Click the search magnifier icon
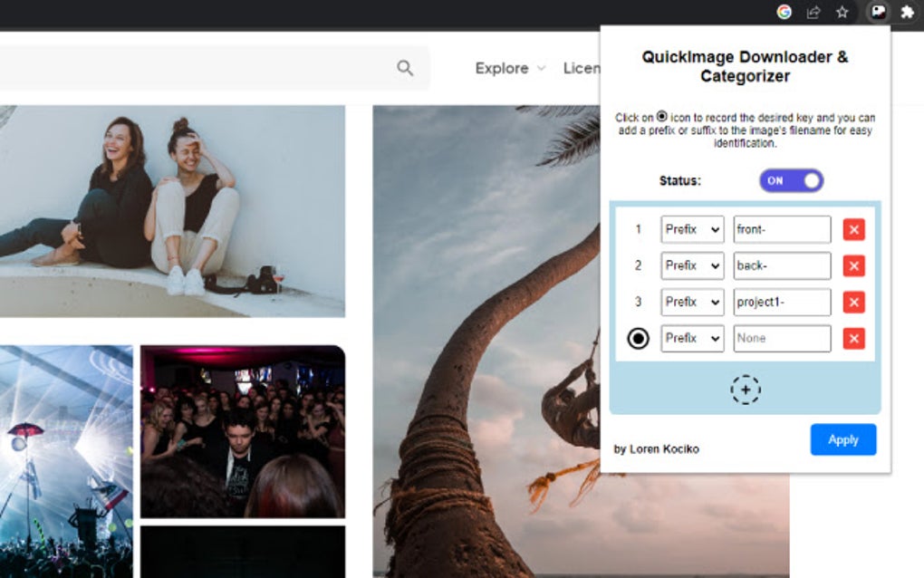 tap(405, 68)
